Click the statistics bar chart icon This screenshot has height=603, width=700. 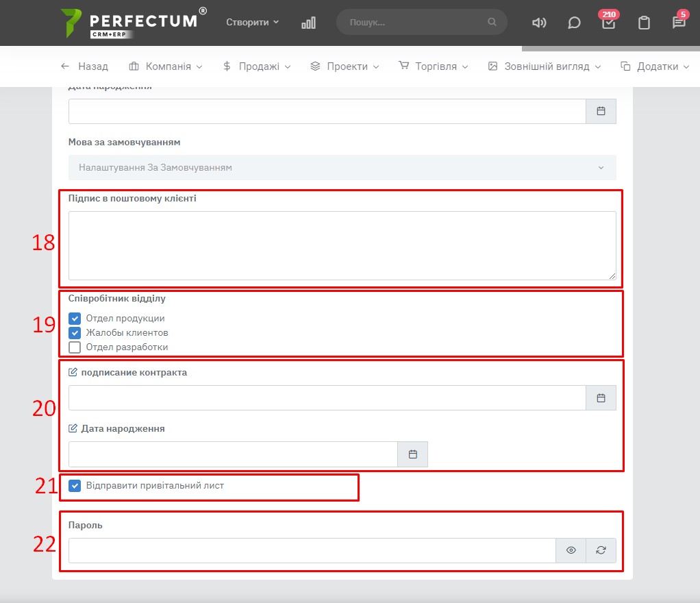click(x=308, y=23)
